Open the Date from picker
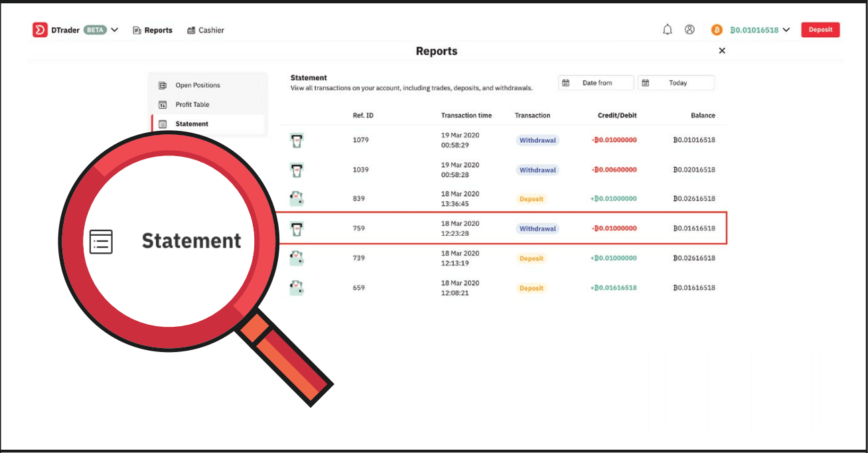 point(596,83)
